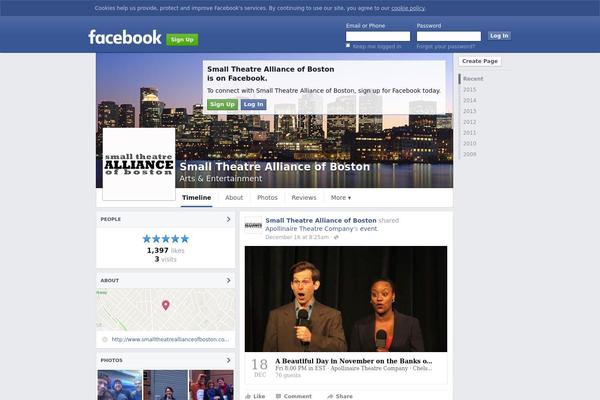600x400 pixels.
Task: Open the Small Theatre Alliance profile picture
Action: coord(139,164)
